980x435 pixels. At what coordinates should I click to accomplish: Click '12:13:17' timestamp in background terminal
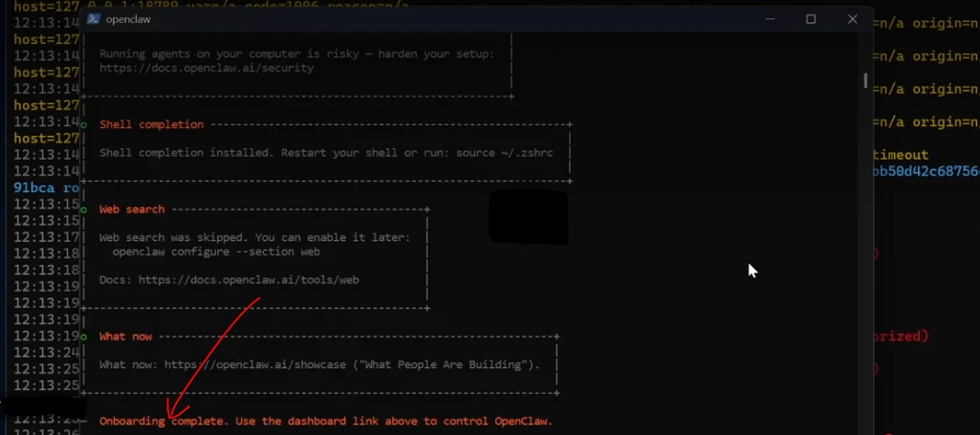coord(46,237)
